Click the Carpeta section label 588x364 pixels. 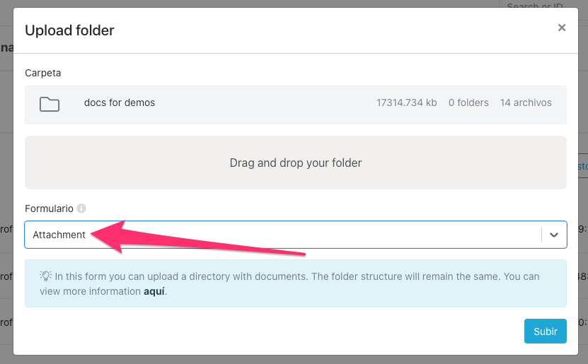tap(42, 73)
